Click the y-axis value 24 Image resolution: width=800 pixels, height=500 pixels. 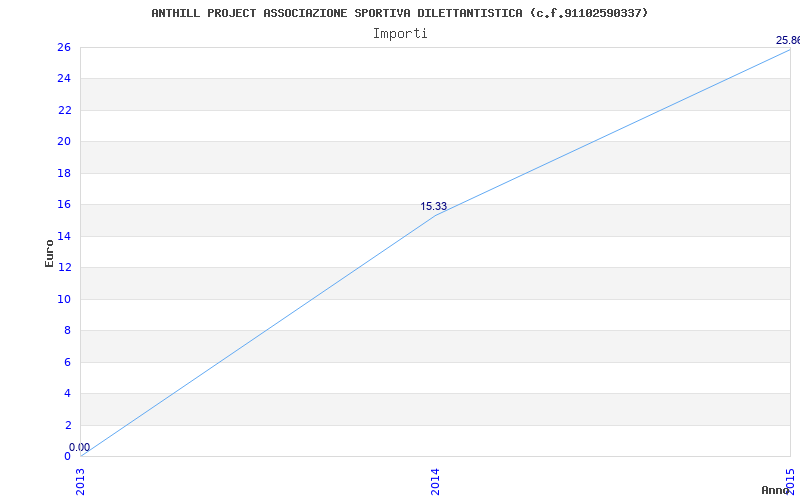tap(64, 79)
